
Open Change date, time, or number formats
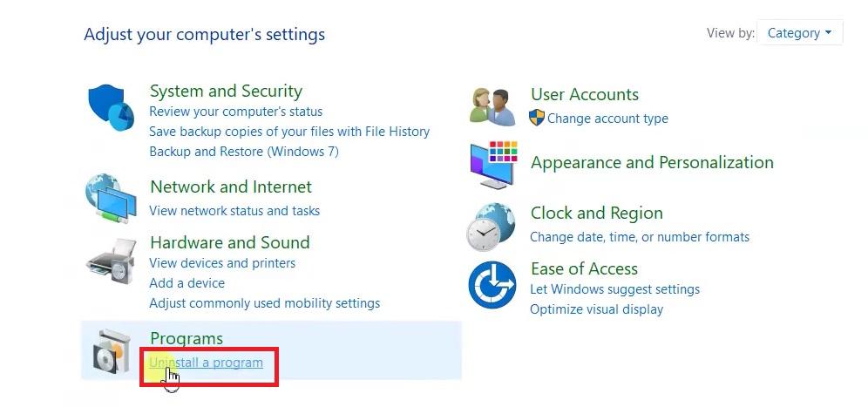tap(640, 237)
